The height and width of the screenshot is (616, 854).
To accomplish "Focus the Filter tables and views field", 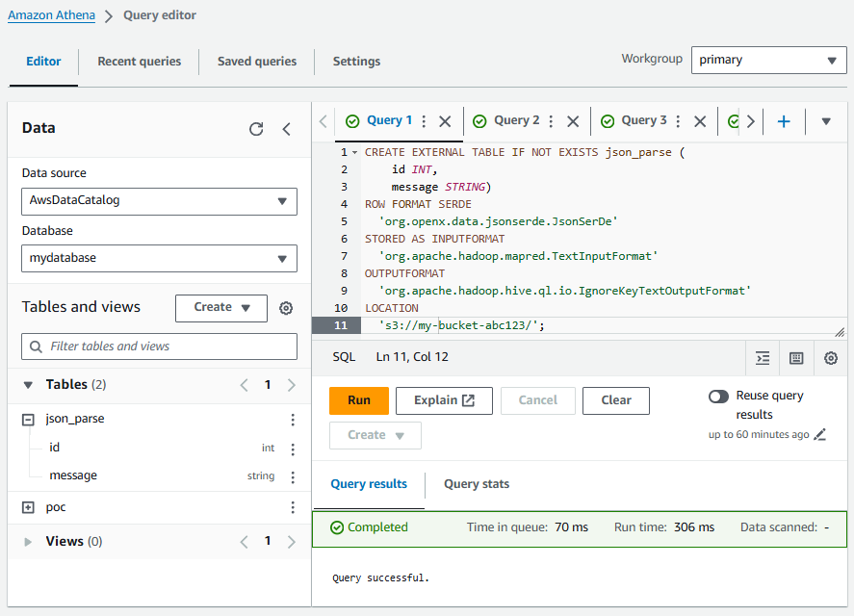I will [159, 346].
